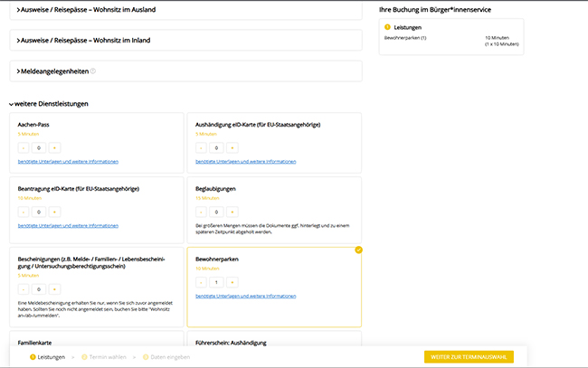This screenshot has height=368, width=588.
Task: Open the Bewohnerparken benötigte Unterlagen link
Action: [x=245, y=297]
